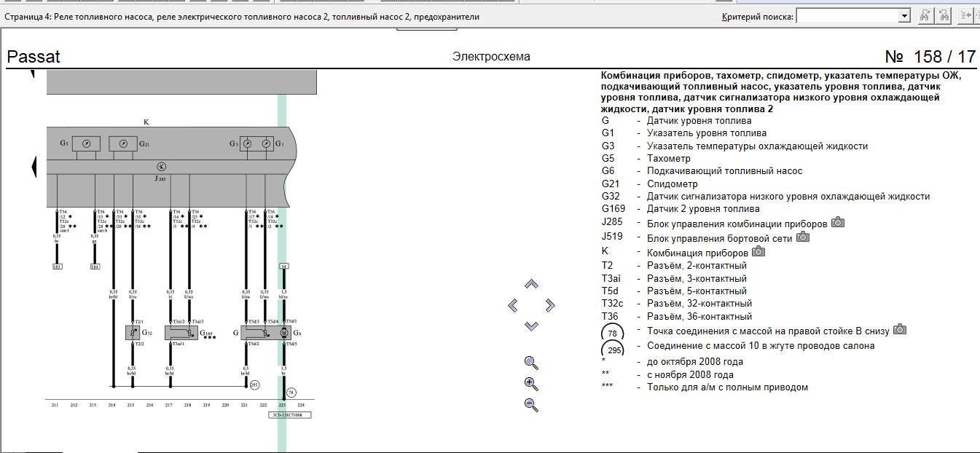Open camera photo for J285 control unit

[838, 222]
